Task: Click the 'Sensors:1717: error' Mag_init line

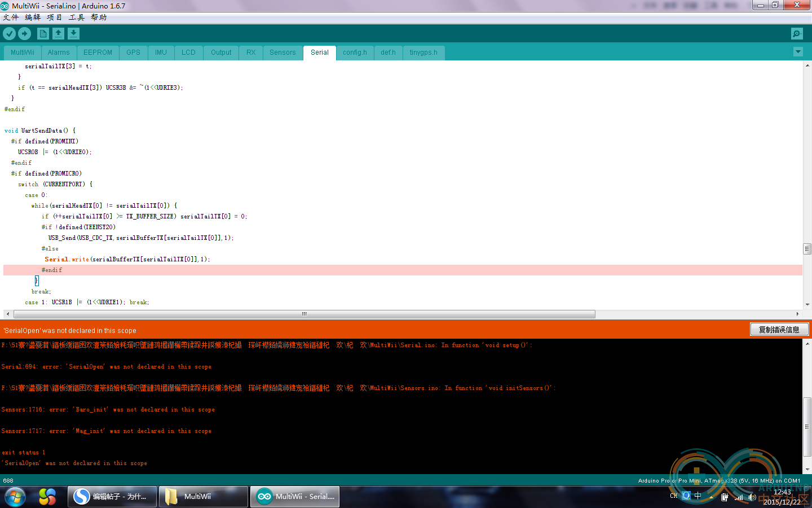Action: (x=107, y=431)
